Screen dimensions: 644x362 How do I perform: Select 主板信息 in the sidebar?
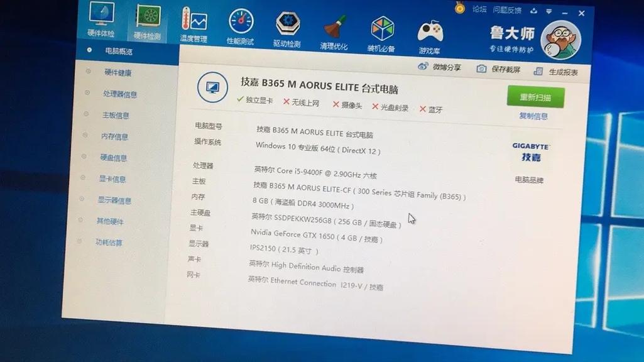(x=116, y=116)
